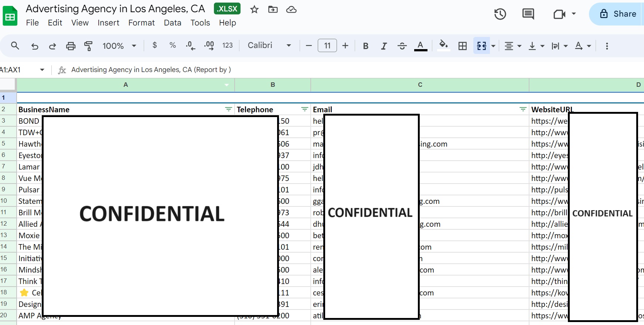Screen dimensions: 644x325
Task: Rename the document title
Action: (x=115, y=9)
